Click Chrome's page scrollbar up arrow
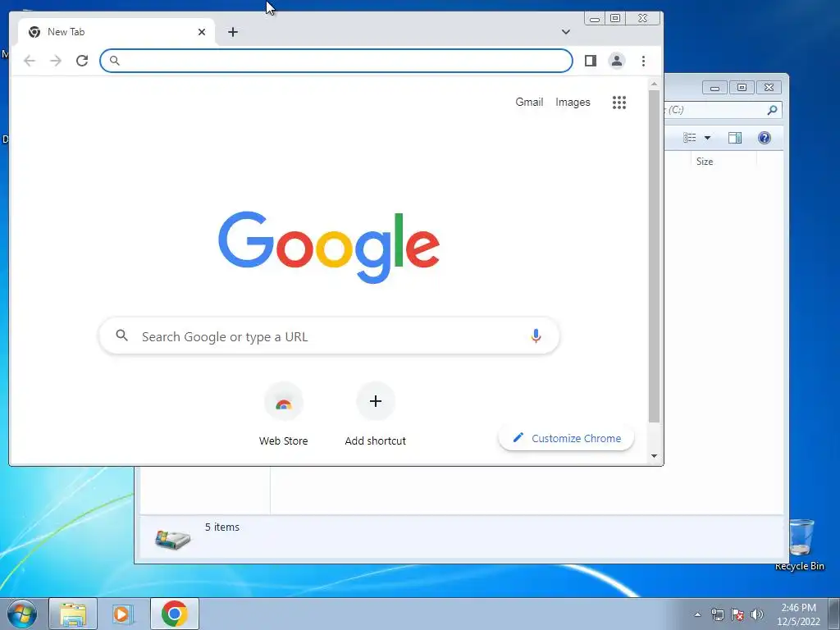Viewport: 840px width, 630px height. [654, 84]
